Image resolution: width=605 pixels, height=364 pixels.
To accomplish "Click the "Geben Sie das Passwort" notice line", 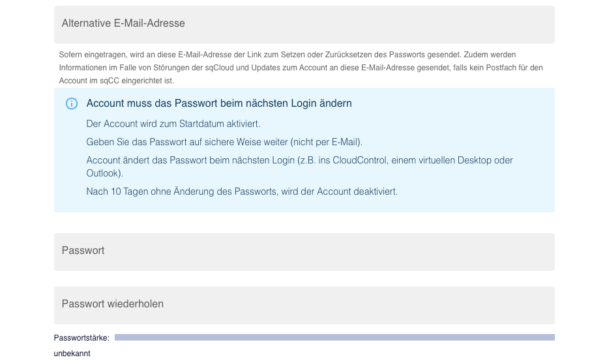I will pyautogui.click(x=224, y=142).
